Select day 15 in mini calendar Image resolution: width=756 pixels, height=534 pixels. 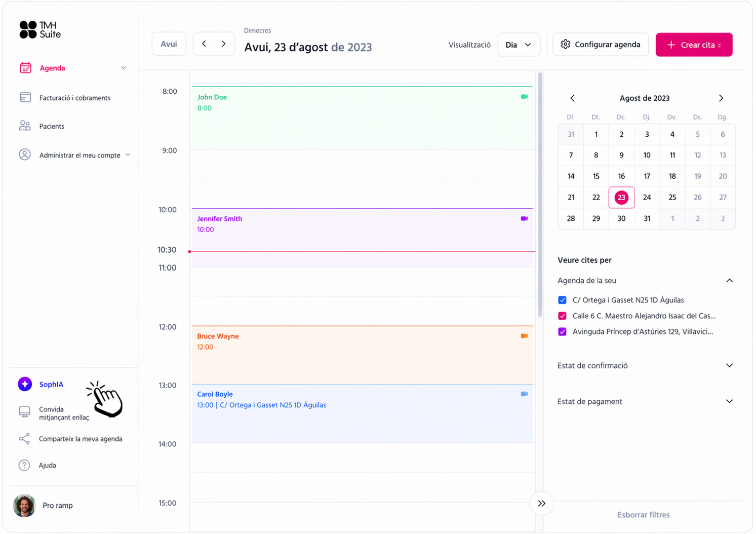point(596,176)
